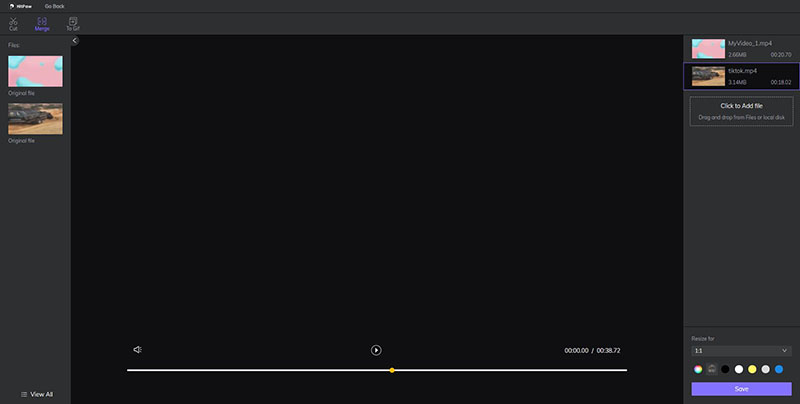
Task: Mute the preview audio
Action: point(137,349)
